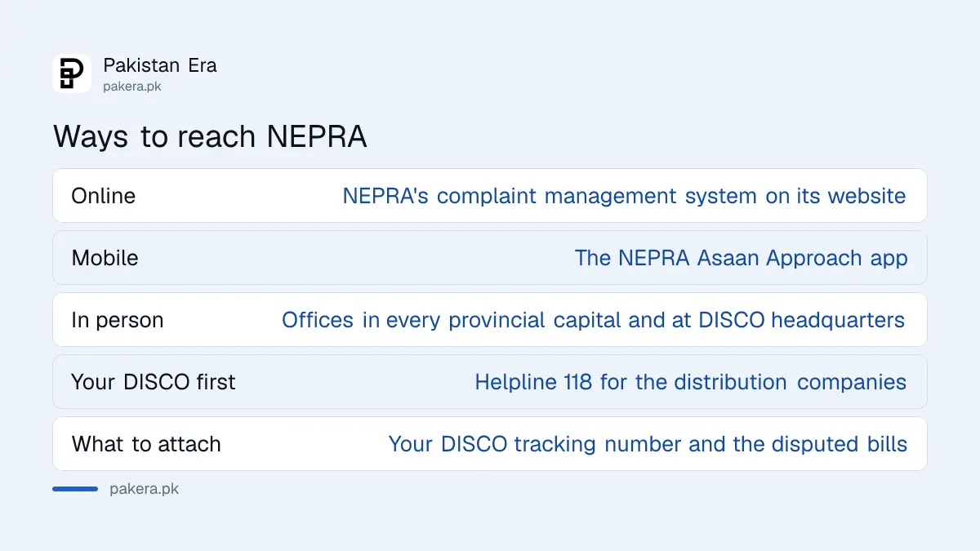Click the pakera.pk footer text
Screen dimensions: 980x551
point(144,489)
